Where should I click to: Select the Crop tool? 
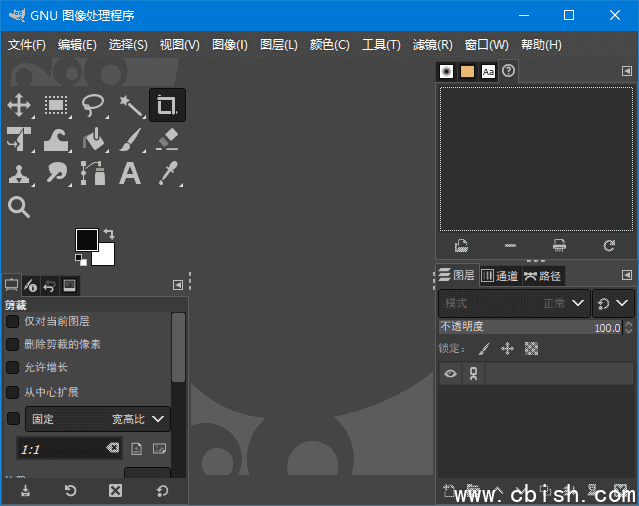(x=167, y=105)
